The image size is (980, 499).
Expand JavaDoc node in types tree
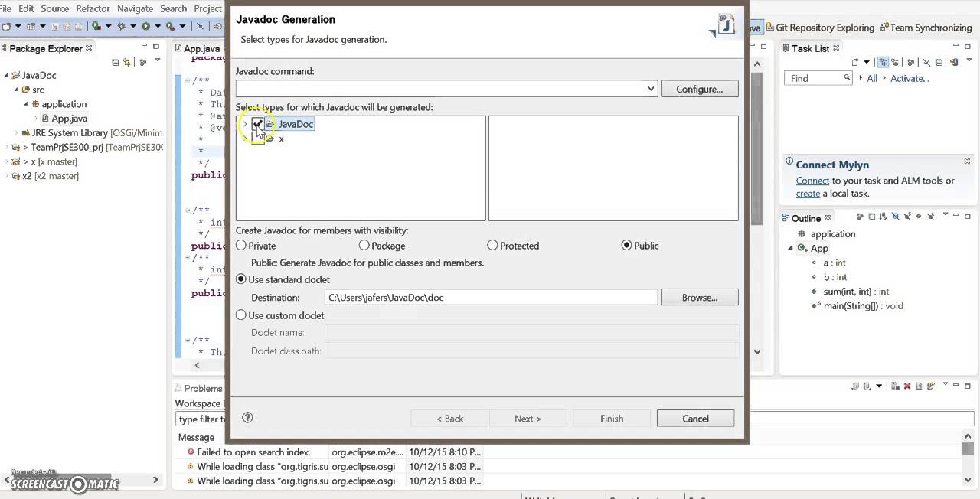(x=244, y=124)
